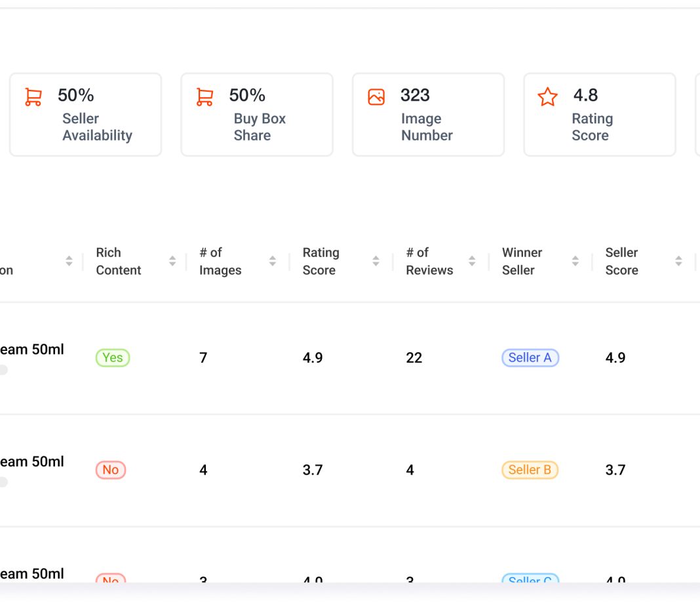This screenshot has height=606, width=700.
Task: Click the product name in Seller B row
Action: point(32,461)
